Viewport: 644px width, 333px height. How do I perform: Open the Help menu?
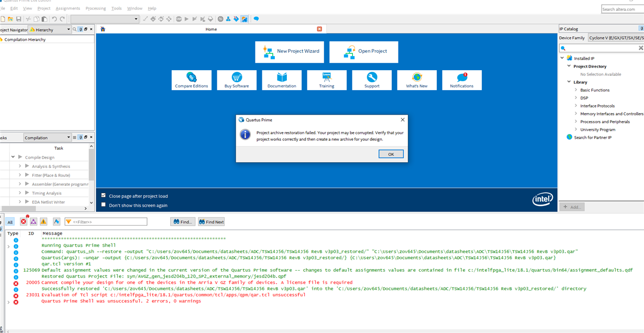tap(152, 8)
